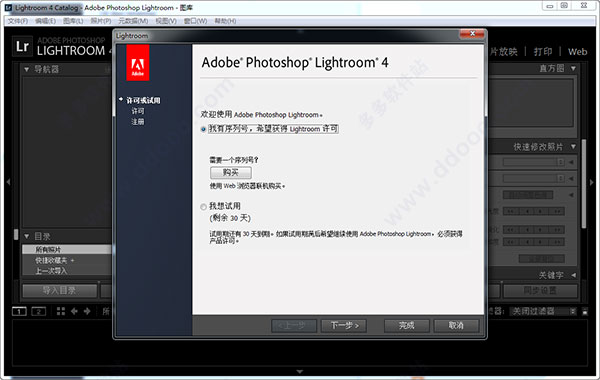600x380 pixels.
Task: Select 注册 step in dialog sidebar
Action: [138, 122]
